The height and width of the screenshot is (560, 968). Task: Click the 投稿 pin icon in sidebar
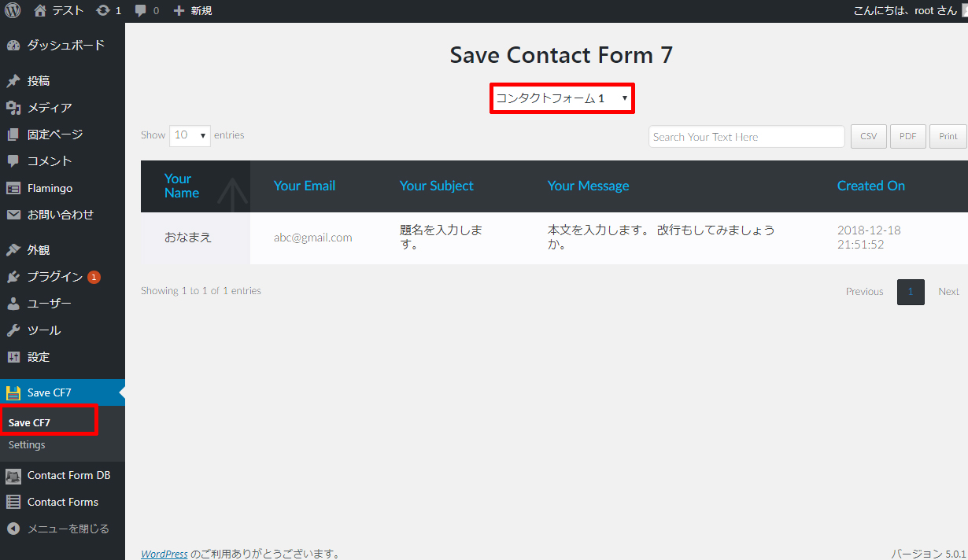click(13, 81)
